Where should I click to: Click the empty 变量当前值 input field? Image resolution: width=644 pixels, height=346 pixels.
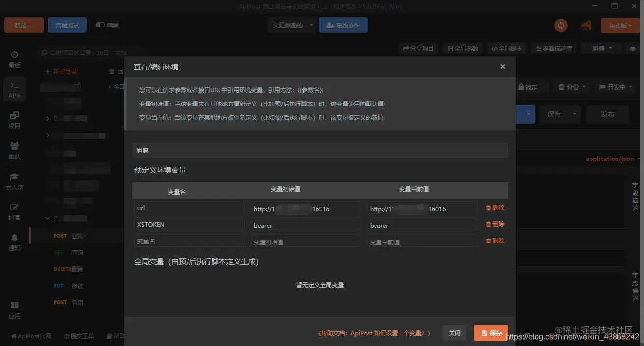422,241
